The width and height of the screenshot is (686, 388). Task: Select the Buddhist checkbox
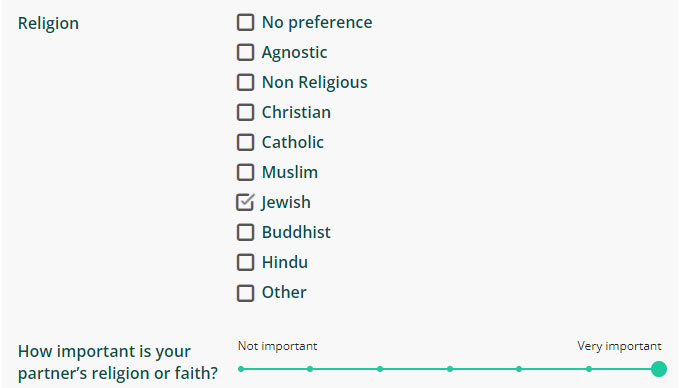pyautogui.click(x=245, y=232)
